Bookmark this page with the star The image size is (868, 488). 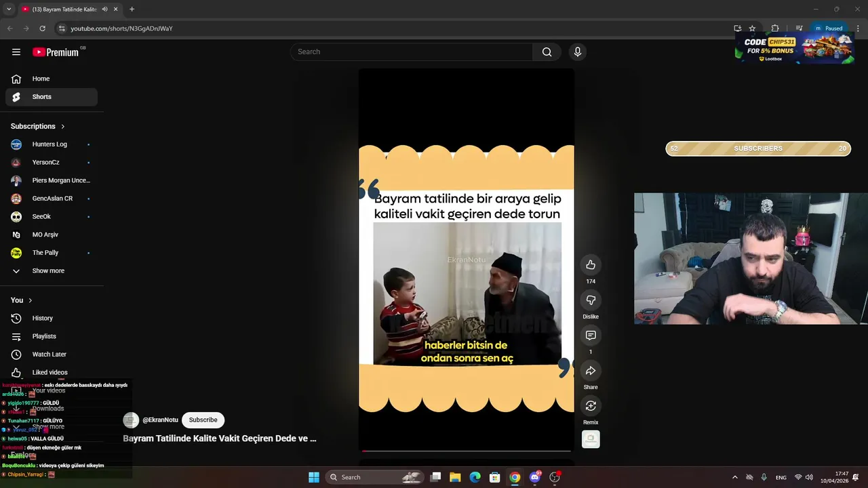(x=752, y=28)
